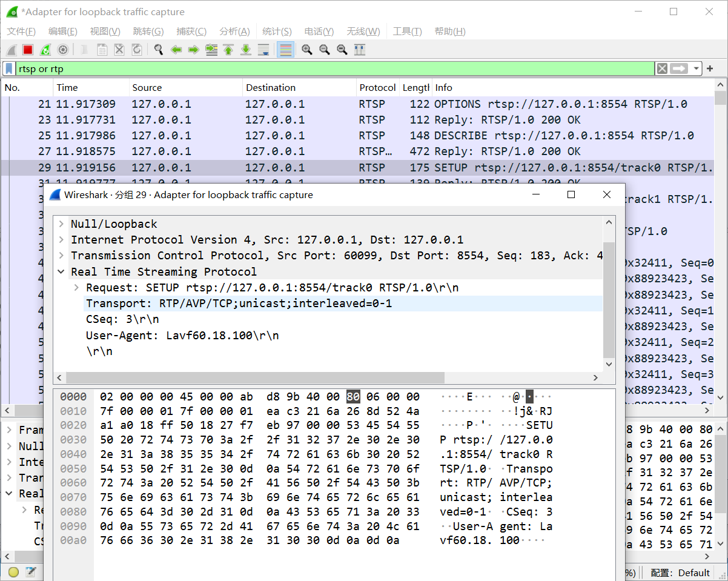Apply the display filter arrow button
The height and width of the screenshot is (581, 728).
680,68
